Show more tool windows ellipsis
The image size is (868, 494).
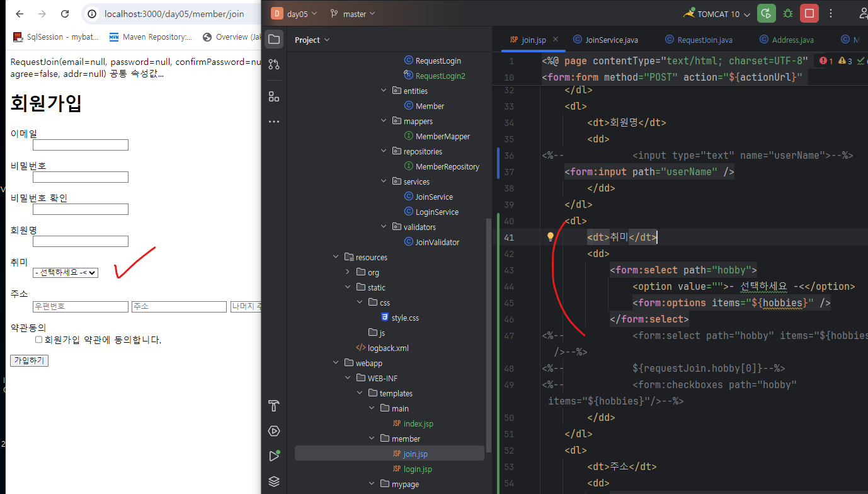tap(274, 122)
